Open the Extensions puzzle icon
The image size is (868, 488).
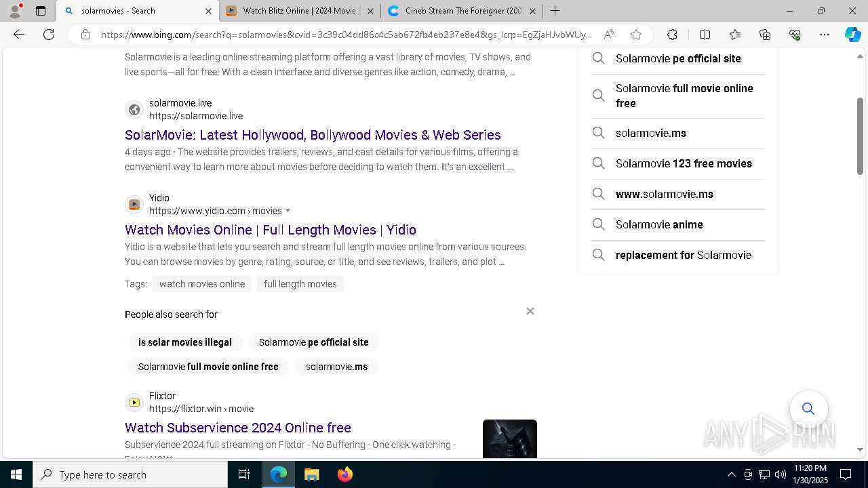click(x=672, y=35)
